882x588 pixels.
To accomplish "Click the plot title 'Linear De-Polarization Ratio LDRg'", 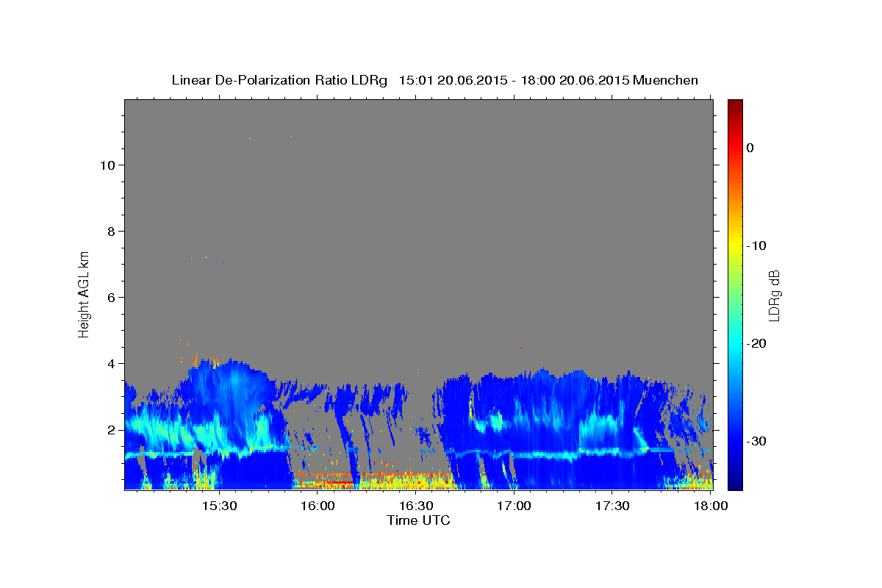I will point(279,80).
